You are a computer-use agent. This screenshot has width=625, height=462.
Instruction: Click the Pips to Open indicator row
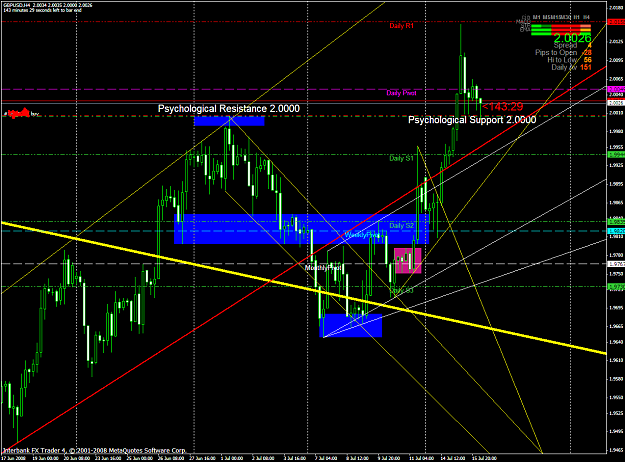pos(563,53)
